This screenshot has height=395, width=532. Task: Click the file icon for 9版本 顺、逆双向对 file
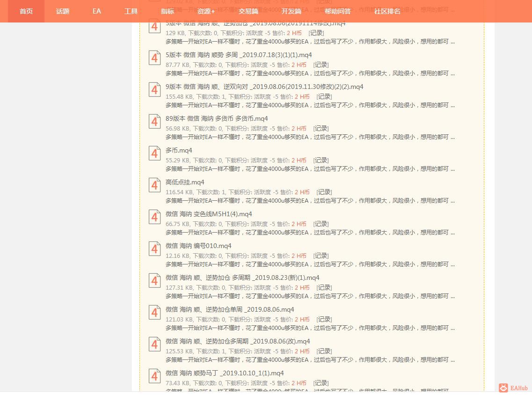click(x=154, y=89)
